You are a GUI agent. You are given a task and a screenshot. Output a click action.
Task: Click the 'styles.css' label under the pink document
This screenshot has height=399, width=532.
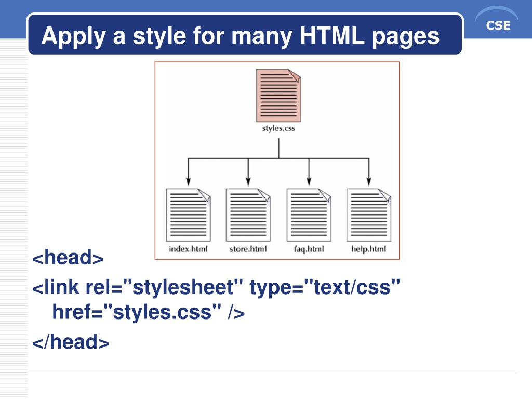click(278, 128)
